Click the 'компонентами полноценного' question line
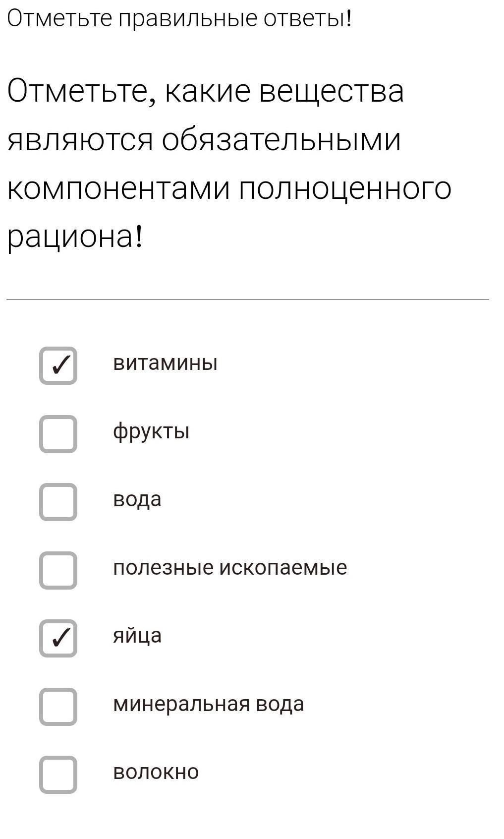504x839 pixels. 229,188
